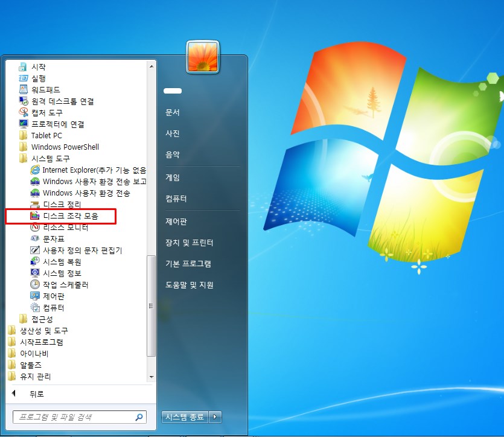The width and height of the screenshot is (504, 437).
Task: Launch the 캡처 도구 scissors icon
Action: click(x=23, y=112)
